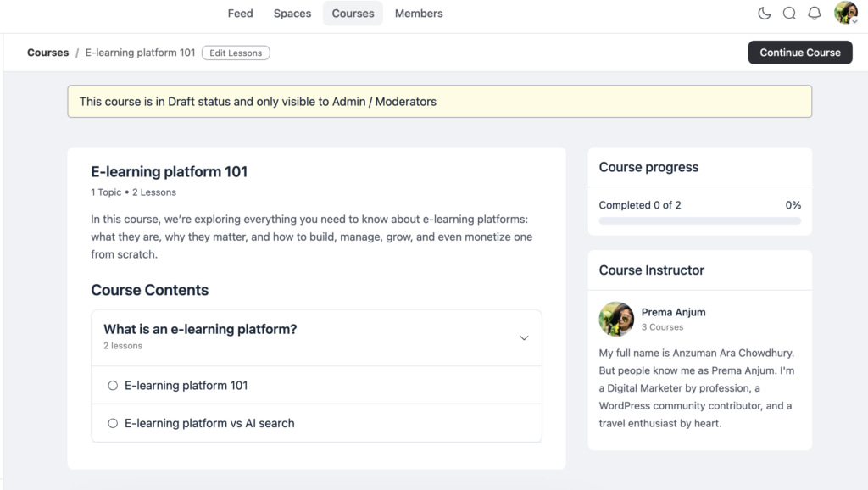
Task: Click the instructor's avatar photo
Action: coord(616,319)
